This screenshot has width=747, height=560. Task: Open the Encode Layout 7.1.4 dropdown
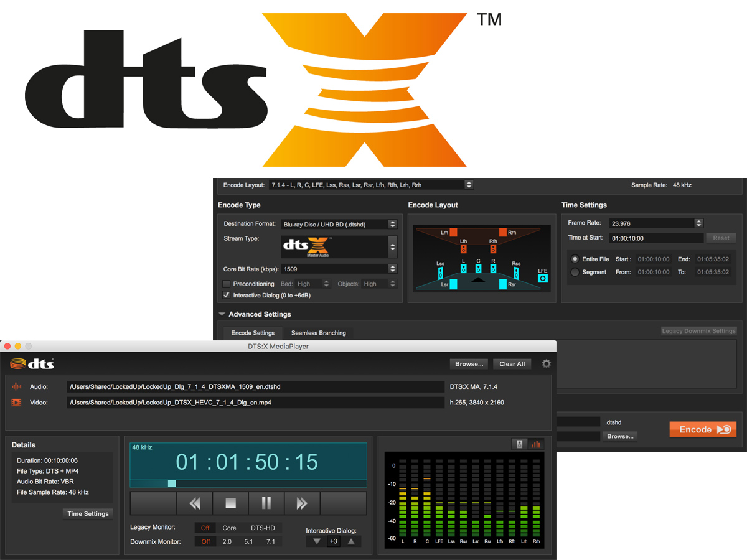tap(469, 184)
